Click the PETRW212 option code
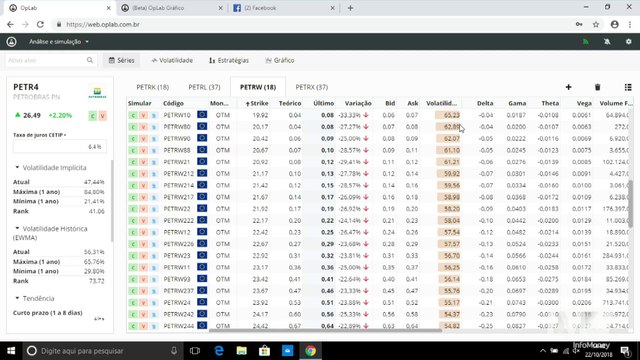640x360 pixels. click(179, 174)
